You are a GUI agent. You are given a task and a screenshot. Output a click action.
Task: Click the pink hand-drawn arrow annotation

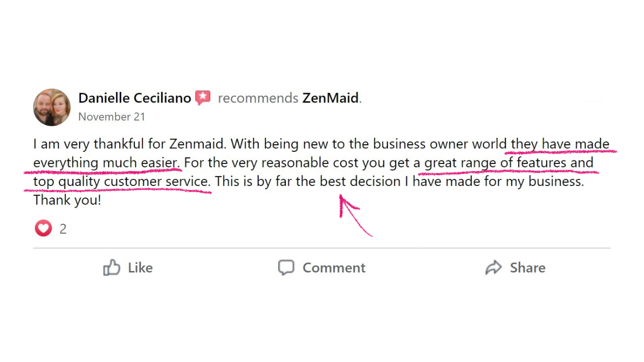coord(354,215)
